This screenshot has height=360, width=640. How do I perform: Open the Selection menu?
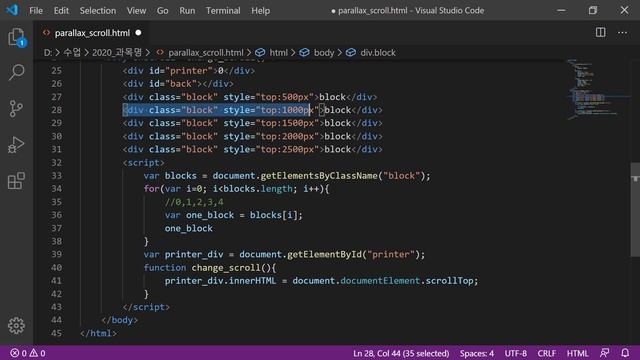coord(98,11)
